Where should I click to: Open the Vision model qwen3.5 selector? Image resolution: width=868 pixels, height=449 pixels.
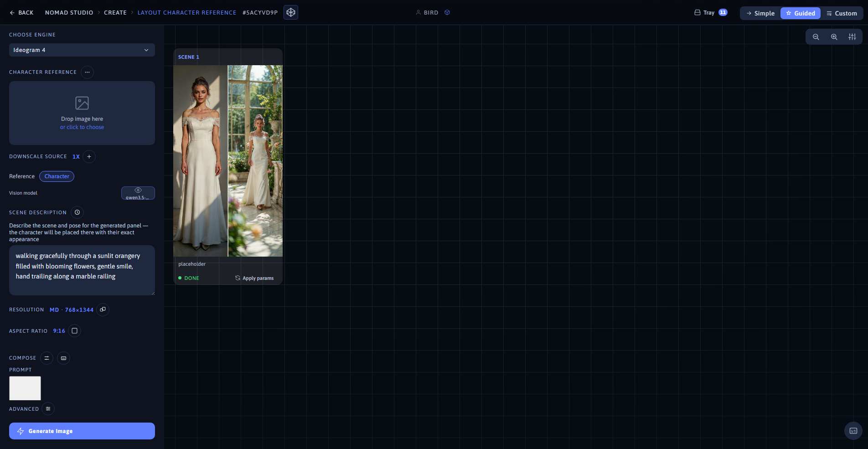click(x=138, y=193)
